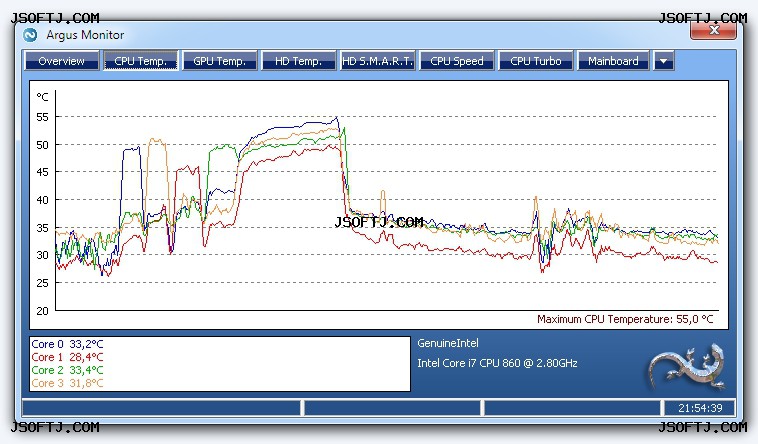
Task: Select the Mainboard tab
Action: point(613,61)
